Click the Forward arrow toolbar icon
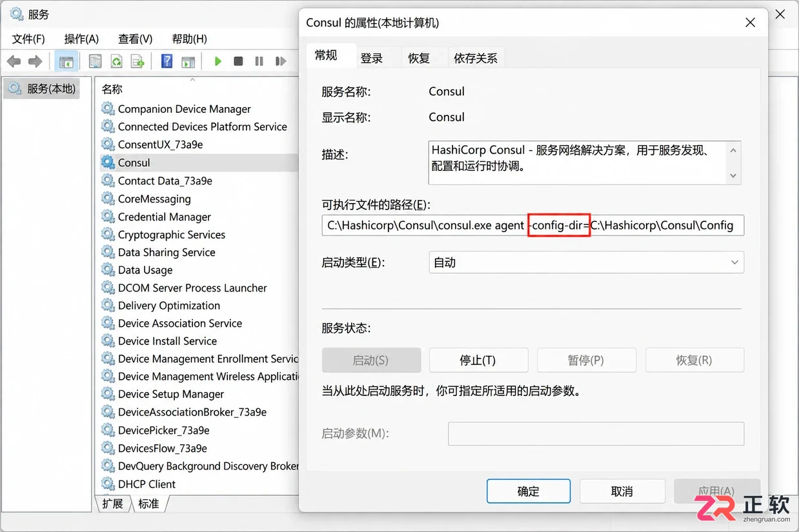 pyautogui.click(x=35, y=61)
